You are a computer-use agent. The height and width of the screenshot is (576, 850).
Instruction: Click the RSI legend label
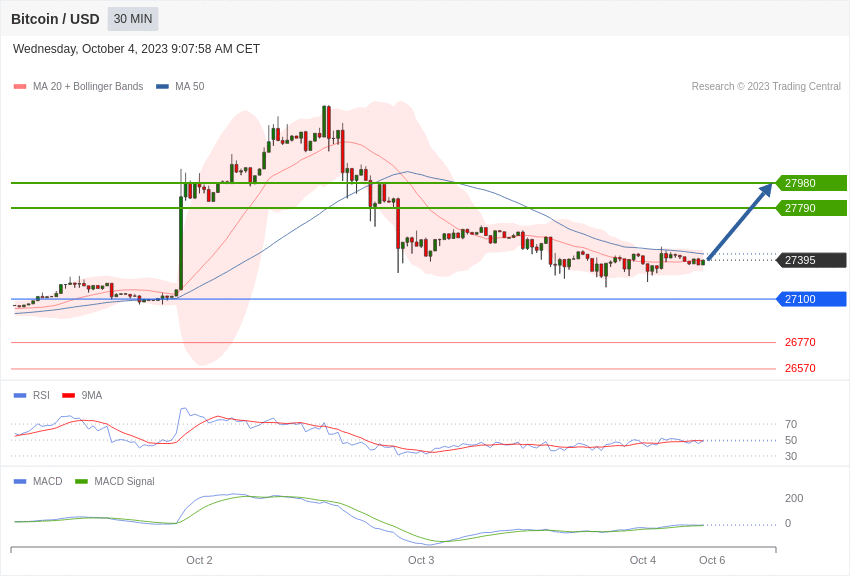click(41, 396)
